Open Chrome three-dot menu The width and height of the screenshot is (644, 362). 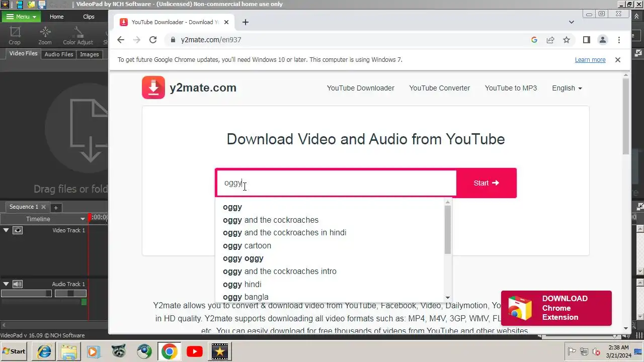point(619,40)
